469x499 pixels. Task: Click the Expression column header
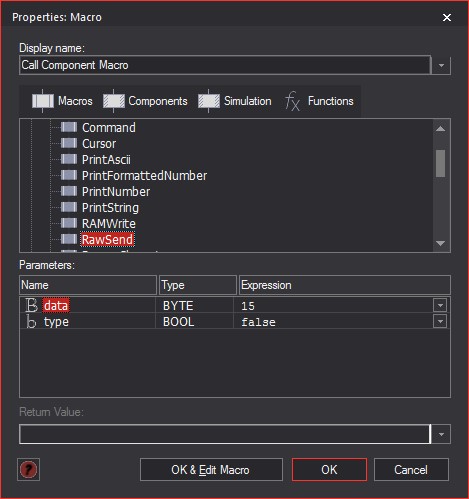345,285
